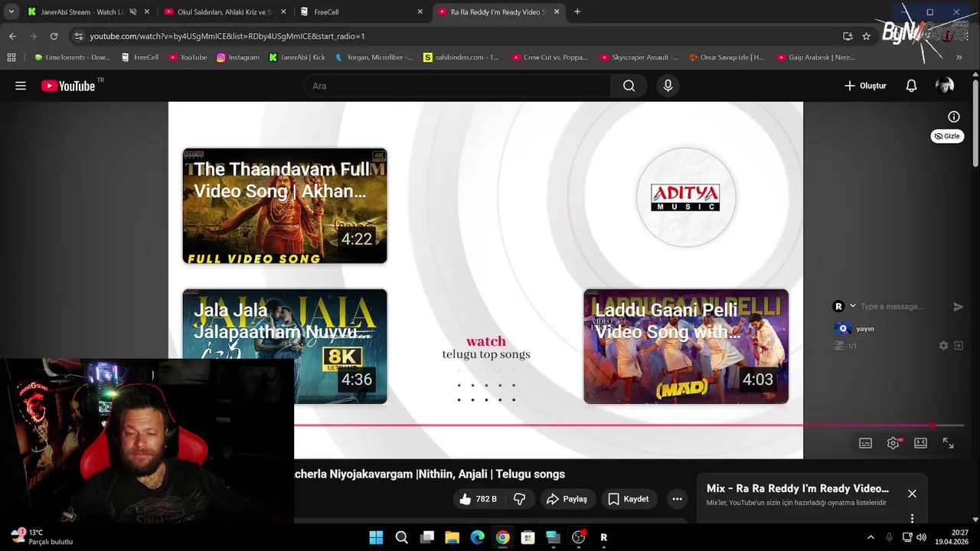Bookmark this page with star icon
980x551 pixels.
tap(866, 36)
